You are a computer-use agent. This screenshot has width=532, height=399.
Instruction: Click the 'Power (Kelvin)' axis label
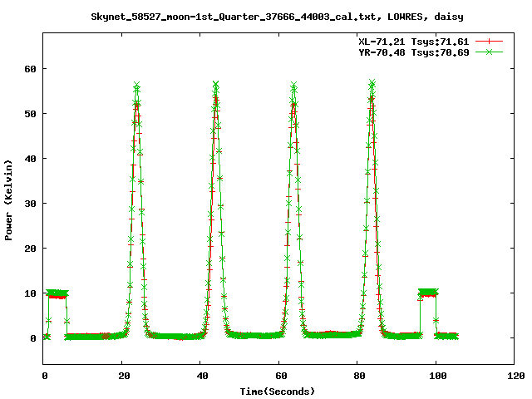(x=8, y=200)
